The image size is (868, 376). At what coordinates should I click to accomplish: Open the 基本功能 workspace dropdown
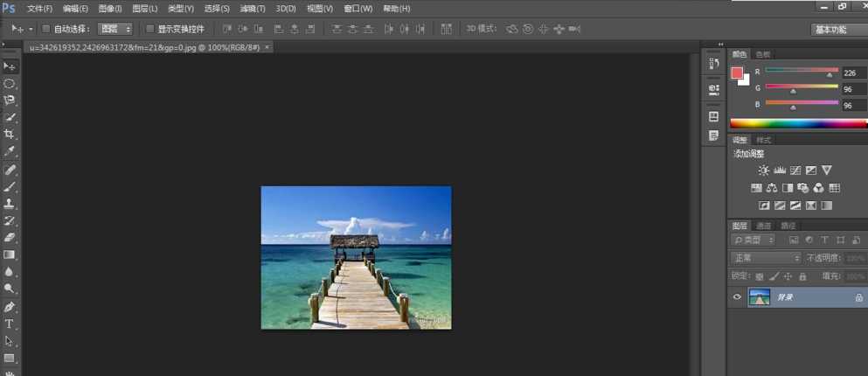(x=837, y=29)
